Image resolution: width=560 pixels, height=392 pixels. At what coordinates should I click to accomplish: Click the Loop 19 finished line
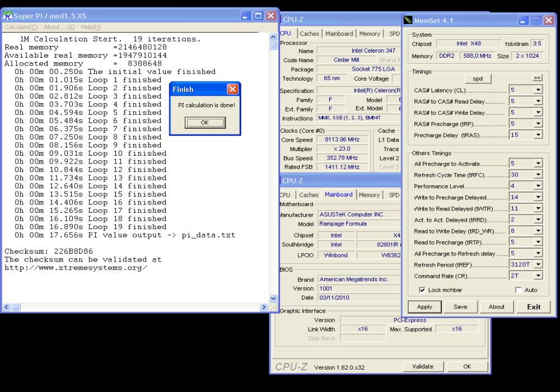point(90,227)
